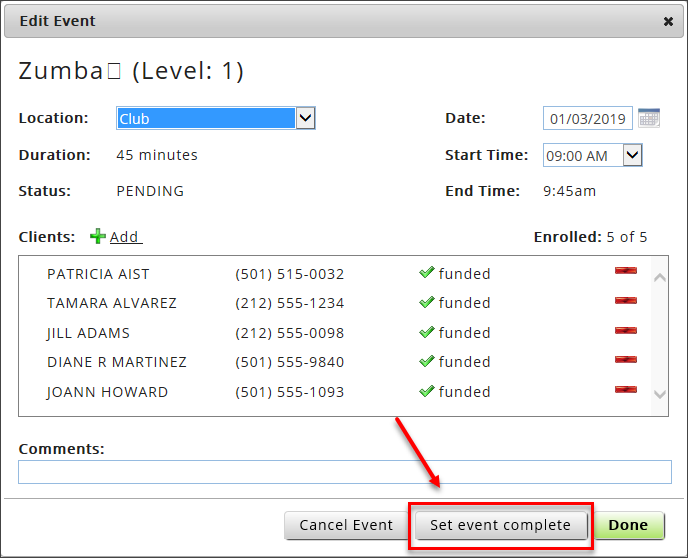The image size is (688, 558).
Task: Open the calendar picker beside Date field
Action: pos(649,118)
